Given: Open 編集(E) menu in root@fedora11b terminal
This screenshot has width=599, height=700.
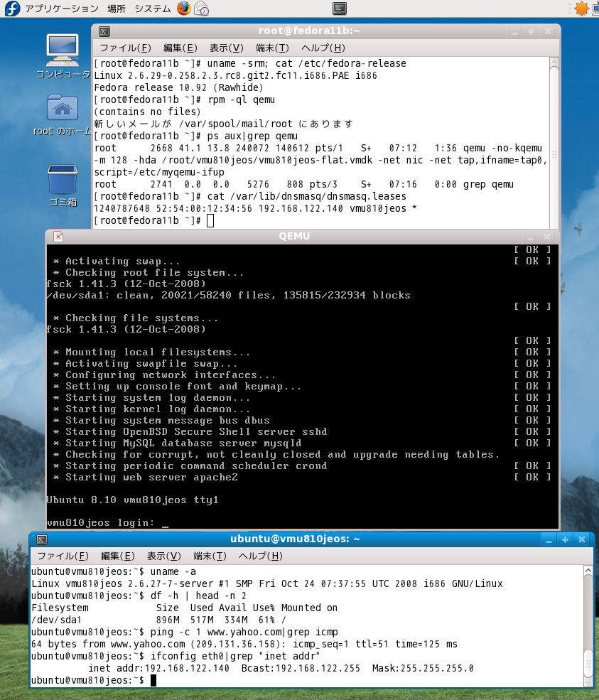Looking at the screenshot, I should click(x=180, y=48).
